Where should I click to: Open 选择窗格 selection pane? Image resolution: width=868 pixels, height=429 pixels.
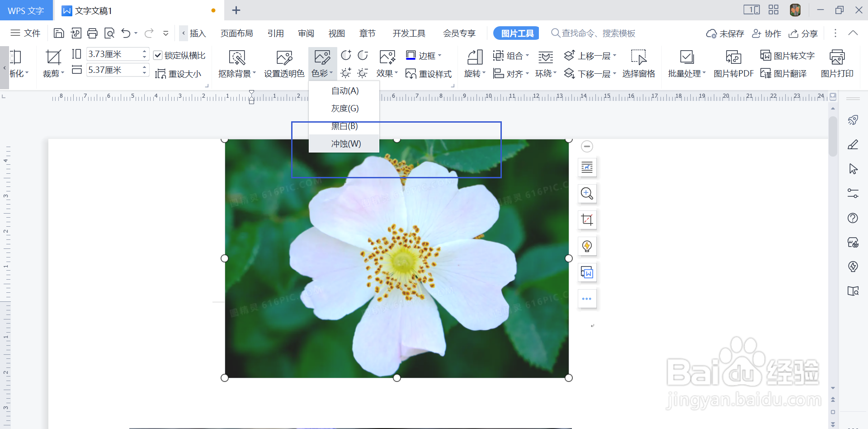(638, 63)
